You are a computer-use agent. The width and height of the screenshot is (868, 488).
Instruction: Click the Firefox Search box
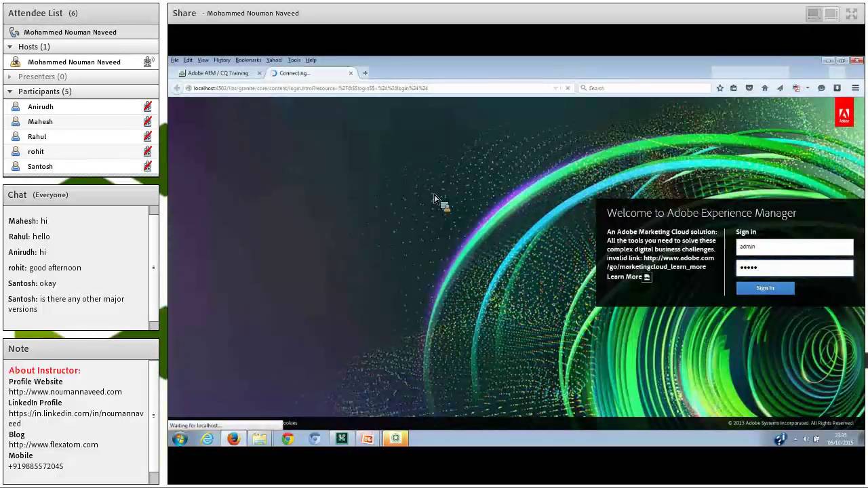(x=645, y=88)
